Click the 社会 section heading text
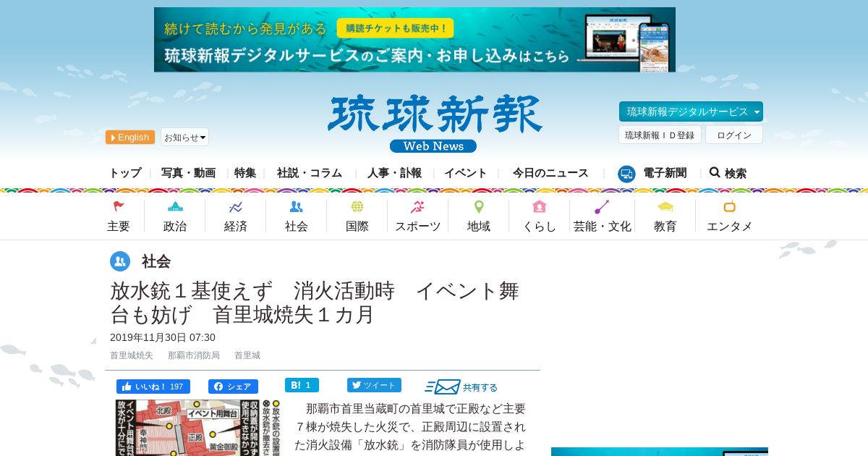 coord(156,261)
